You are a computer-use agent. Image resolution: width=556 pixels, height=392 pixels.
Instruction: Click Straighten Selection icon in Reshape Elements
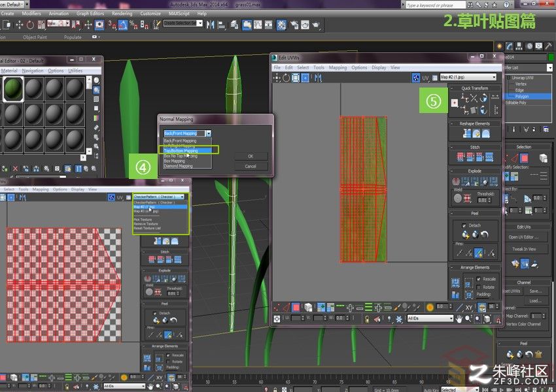467,133
